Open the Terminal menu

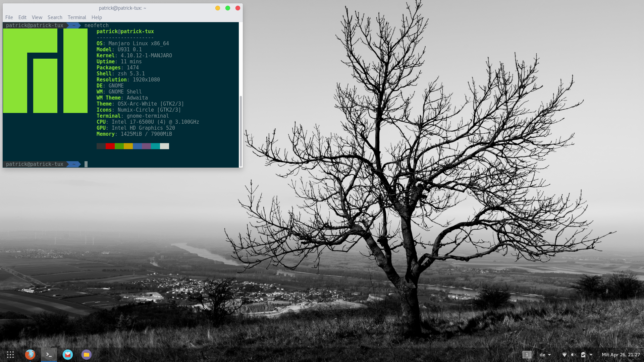(77, 17)
